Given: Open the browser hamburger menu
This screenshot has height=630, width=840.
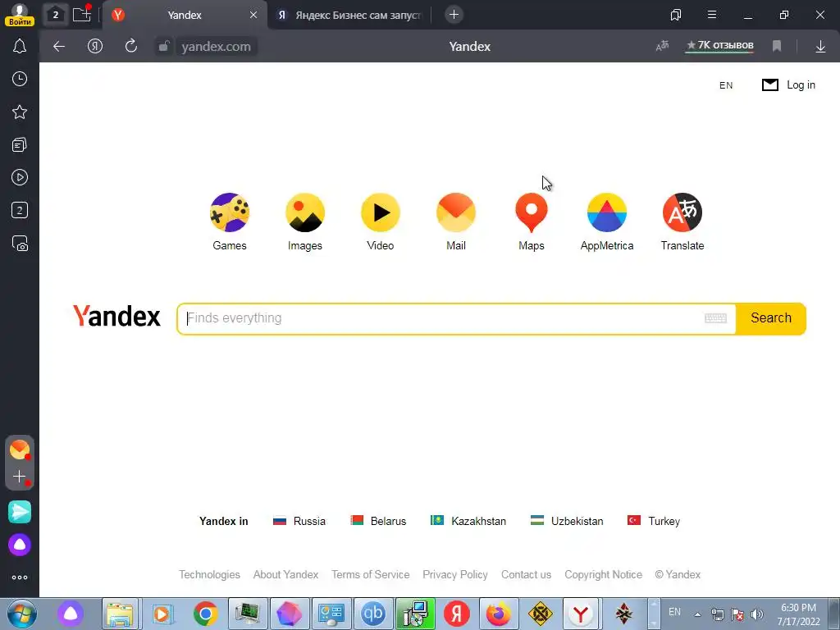Looking at the screenshot, I should [x=712, y=15].
